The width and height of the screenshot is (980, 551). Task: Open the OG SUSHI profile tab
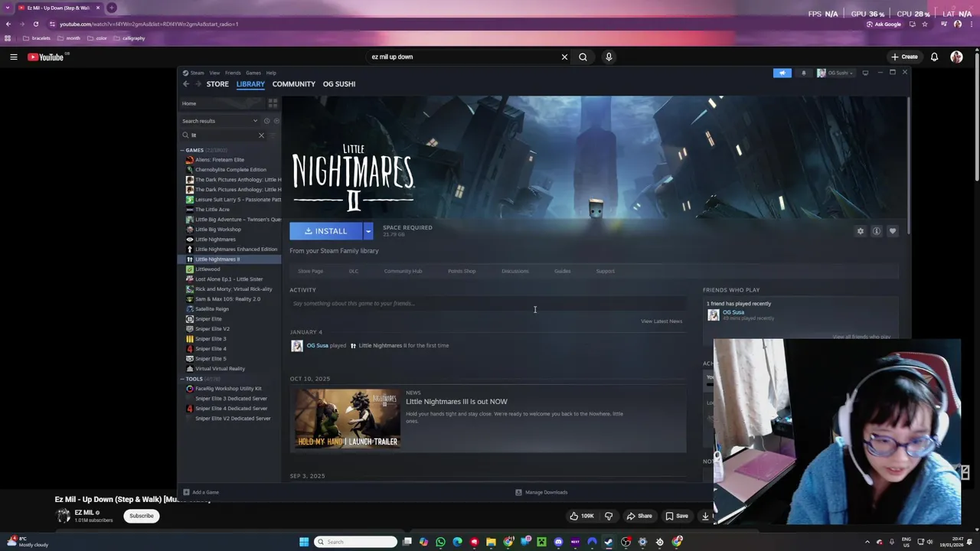tap(339, 84)
